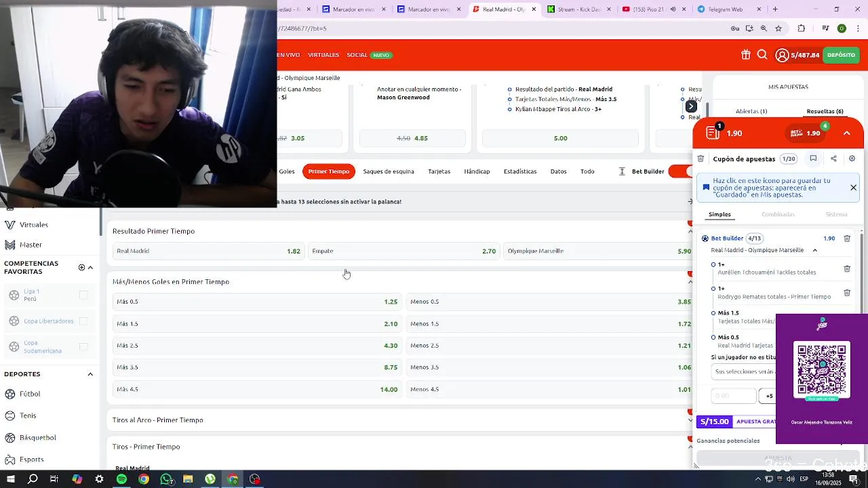Show the Todo markets filter
The height and width of the screenshot is (488, 868).
click(x=587, y=171)
